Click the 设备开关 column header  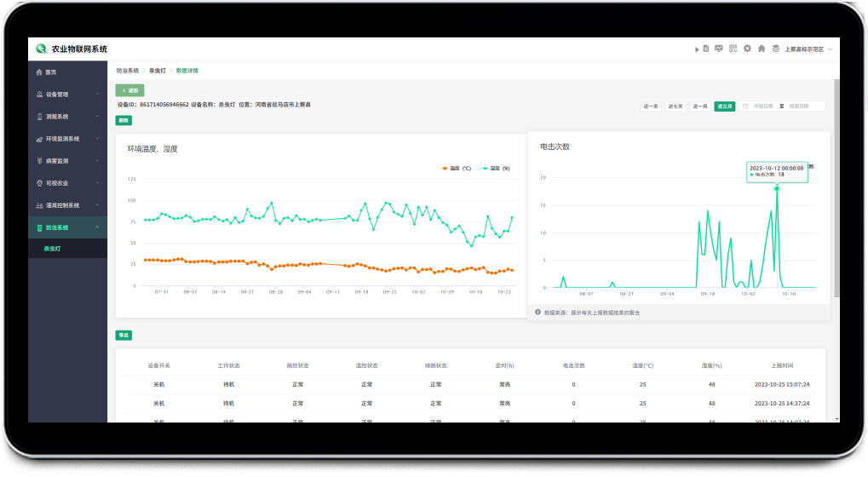159,365
